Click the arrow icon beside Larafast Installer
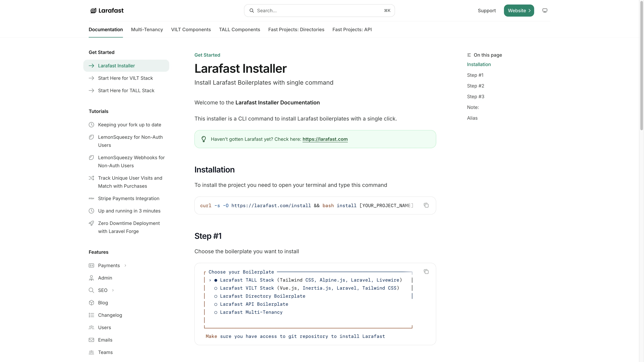The width and height of the screenshot is (644, 362). [92, 66]
